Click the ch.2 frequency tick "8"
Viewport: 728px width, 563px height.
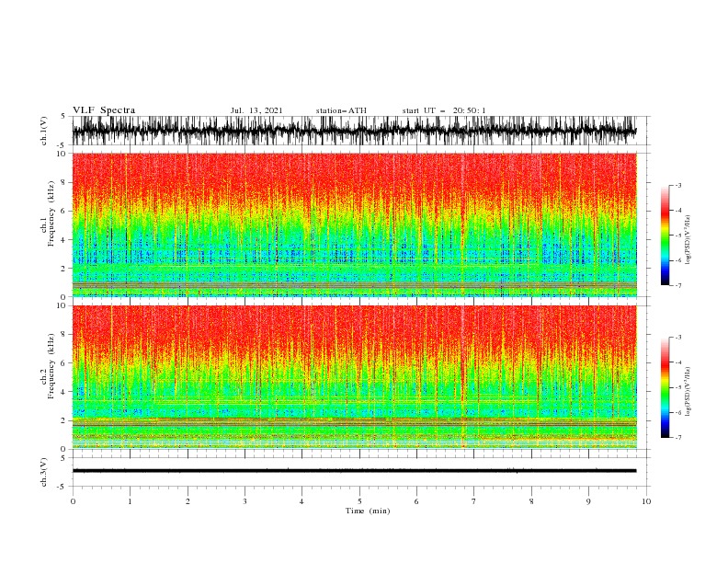point(63,335)
